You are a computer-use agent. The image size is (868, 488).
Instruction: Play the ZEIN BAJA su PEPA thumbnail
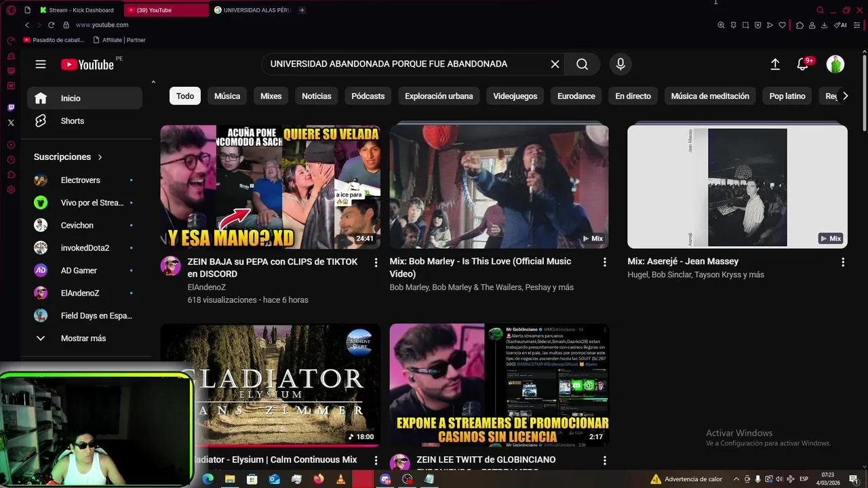[270, 186]
